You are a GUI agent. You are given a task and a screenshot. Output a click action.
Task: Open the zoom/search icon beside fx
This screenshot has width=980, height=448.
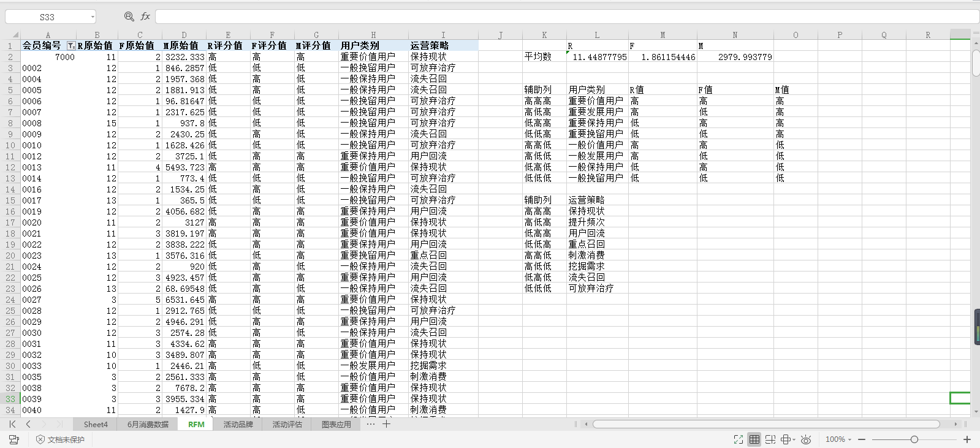(129, 17)
